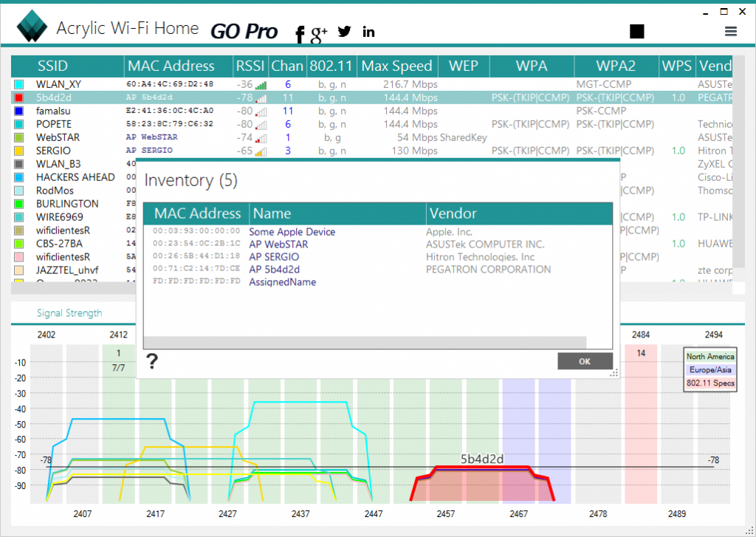Sort Inventory by Name column header
The image size is (756, 537).
click(337, 213)
